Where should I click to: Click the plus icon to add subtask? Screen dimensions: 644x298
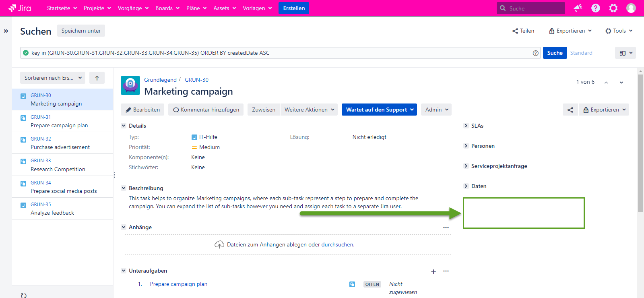pos(433,272)
